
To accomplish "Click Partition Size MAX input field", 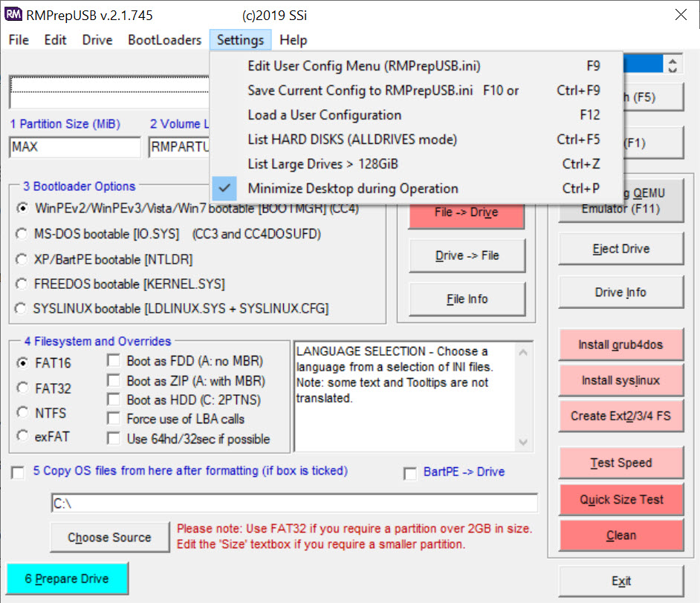I will [74, 147].
